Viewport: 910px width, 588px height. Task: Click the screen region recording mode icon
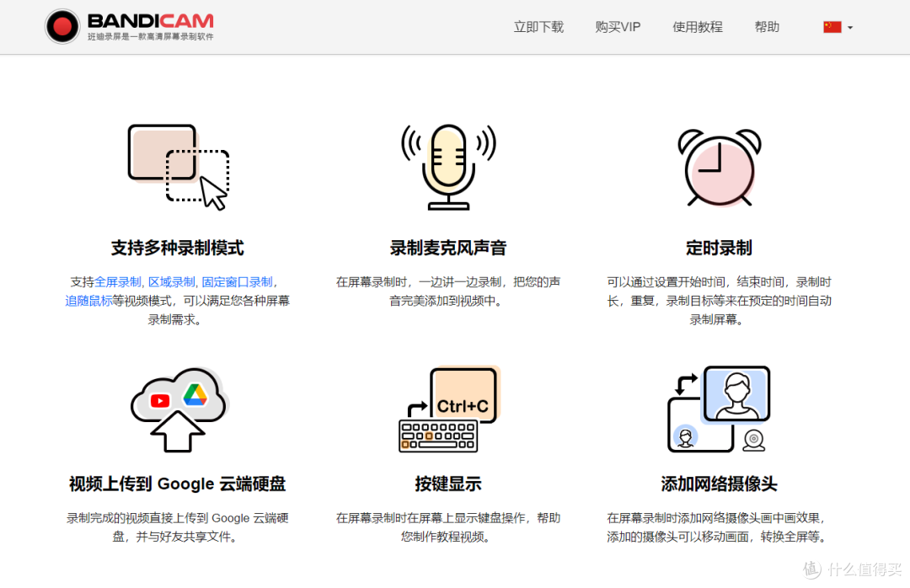click(178, 167)
